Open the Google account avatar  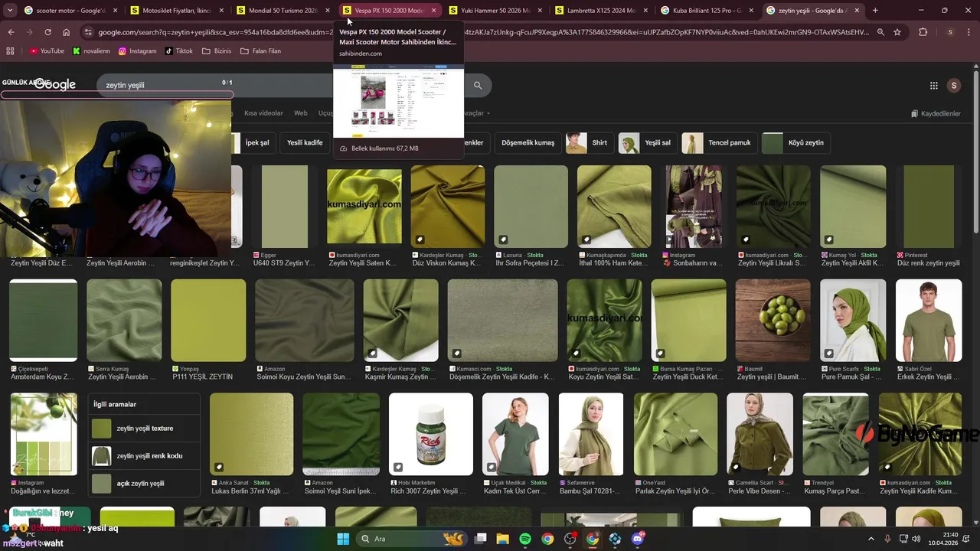point(954,86)
